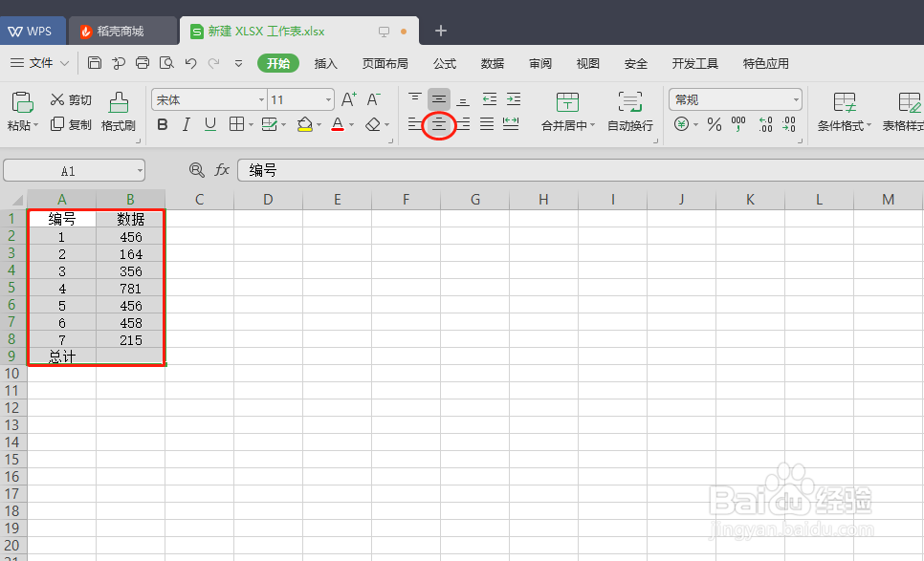Viewport: 924px width, 561px height.
Task: Click the formula bar input showing 编号
Action: [x=580, y=170]
